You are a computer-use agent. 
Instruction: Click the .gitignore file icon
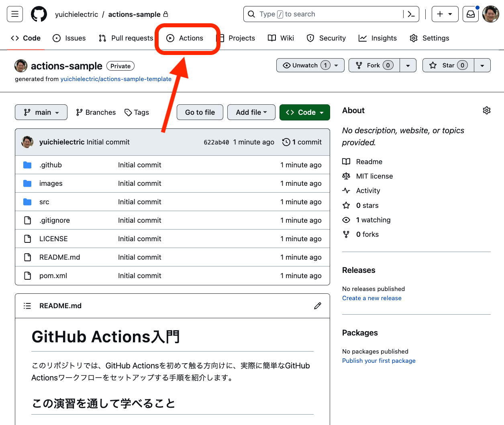click(27, 220)
